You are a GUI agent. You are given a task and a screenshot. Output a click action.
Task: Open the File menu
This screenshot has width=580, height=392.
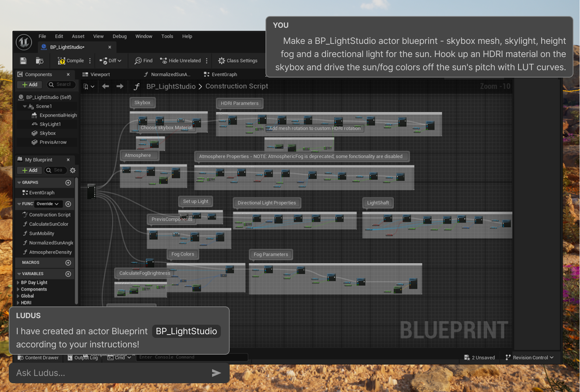(x=42, y=36)
